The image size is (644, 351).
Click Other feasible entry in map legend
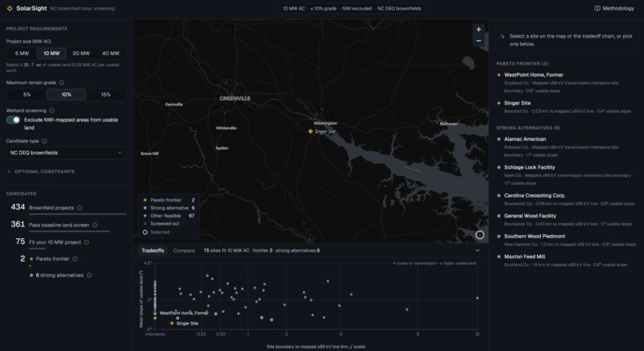[169, 216]
